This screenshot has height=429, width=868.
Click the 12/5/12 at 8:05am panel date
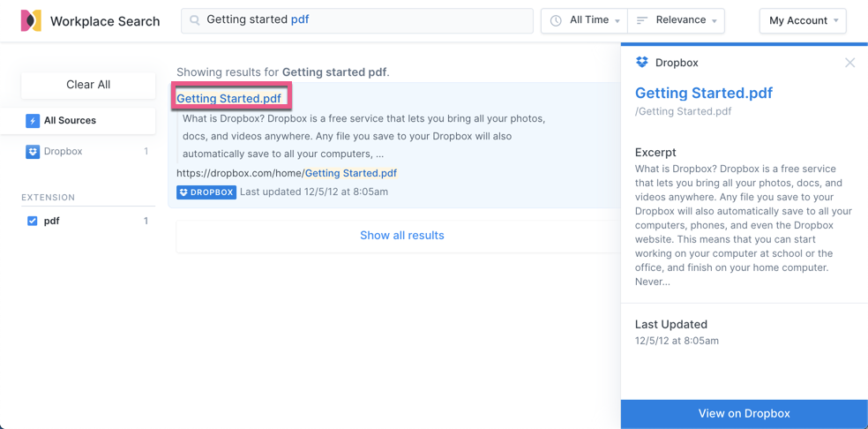[x=677, y=341]
